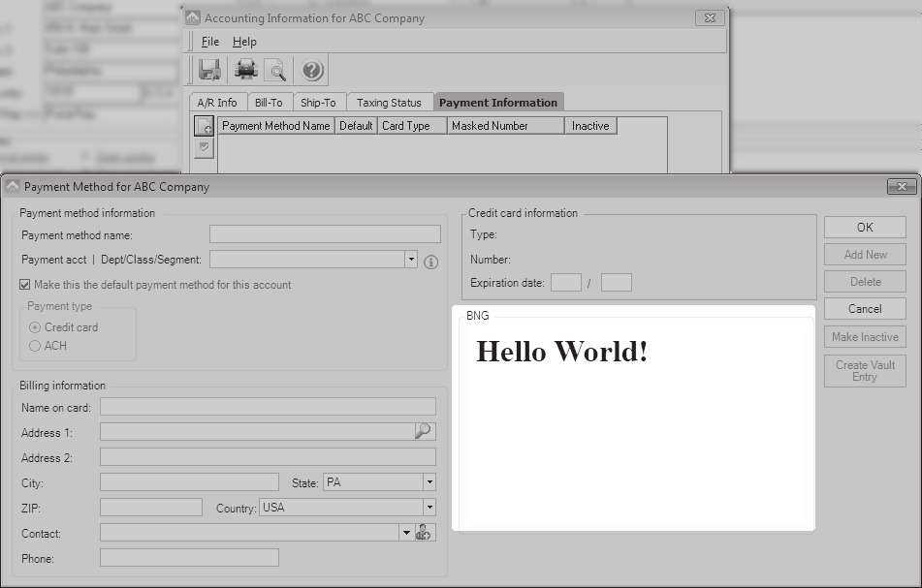Open the File menu
The width and height of the screenshot is (922, 588).
coord(209,42)
